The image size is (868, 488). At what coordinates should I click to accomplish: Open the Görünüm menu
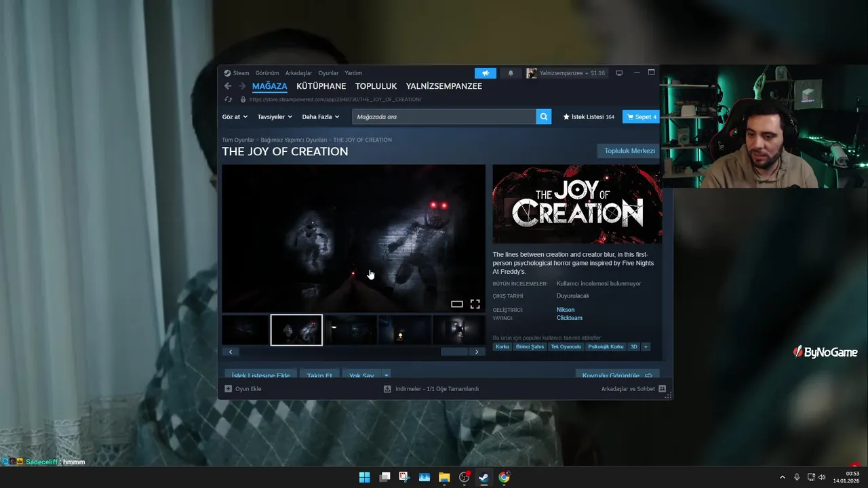coord(267,73)
